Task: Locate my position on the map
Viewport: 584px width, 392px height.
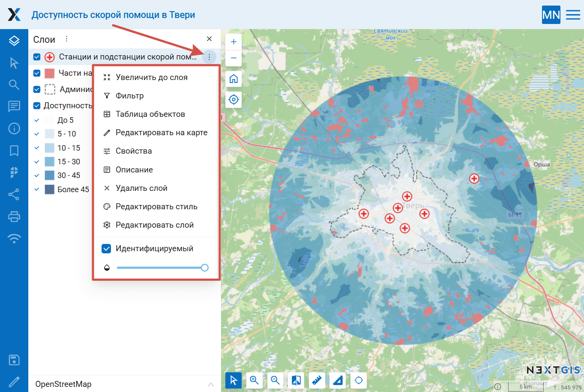Action: (234, 100)
